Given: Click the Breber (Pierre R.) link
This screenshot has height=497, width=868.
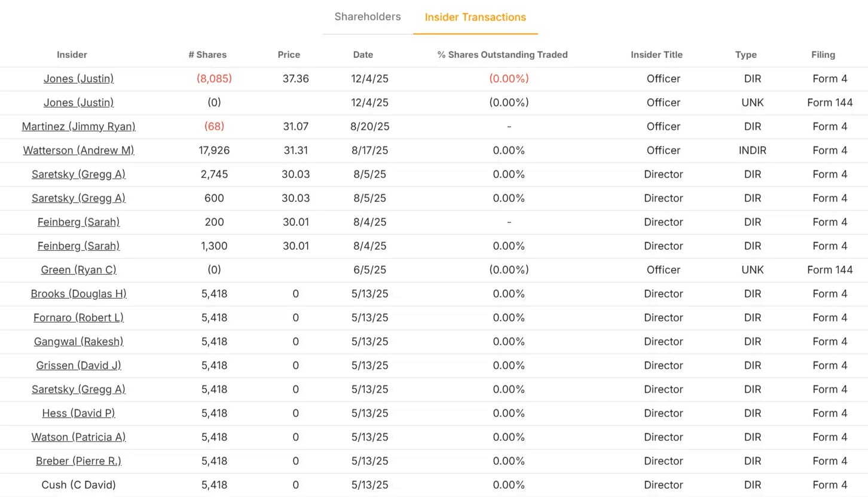Looking at the screenshot, I should [x=78, y=461].
